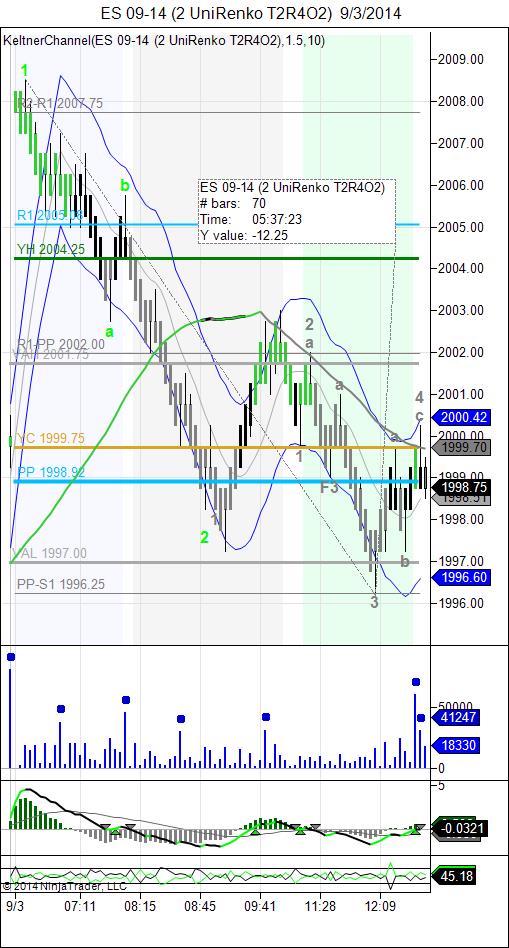Click the 2008.00 price axis label
The width and height of the screenshot is (509, 948).
[x=459, y=102]
